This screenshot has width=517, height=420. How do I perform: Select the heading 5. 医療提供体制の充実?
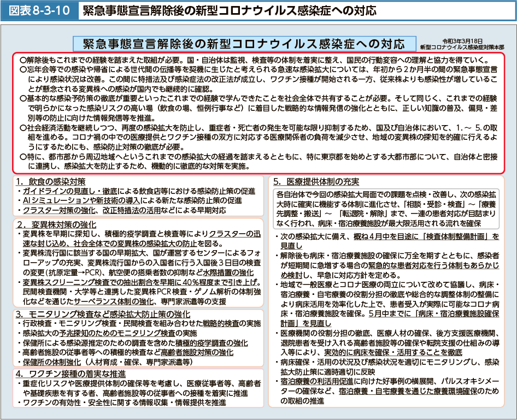pos(316,181)
